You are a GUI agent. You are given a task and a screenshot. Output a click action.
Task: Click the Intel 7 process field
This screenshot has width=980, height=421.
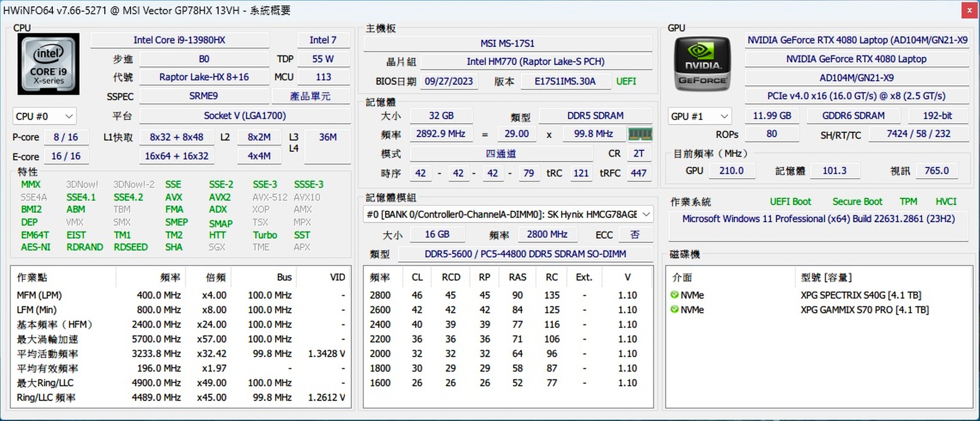click(x=323, y=40)
